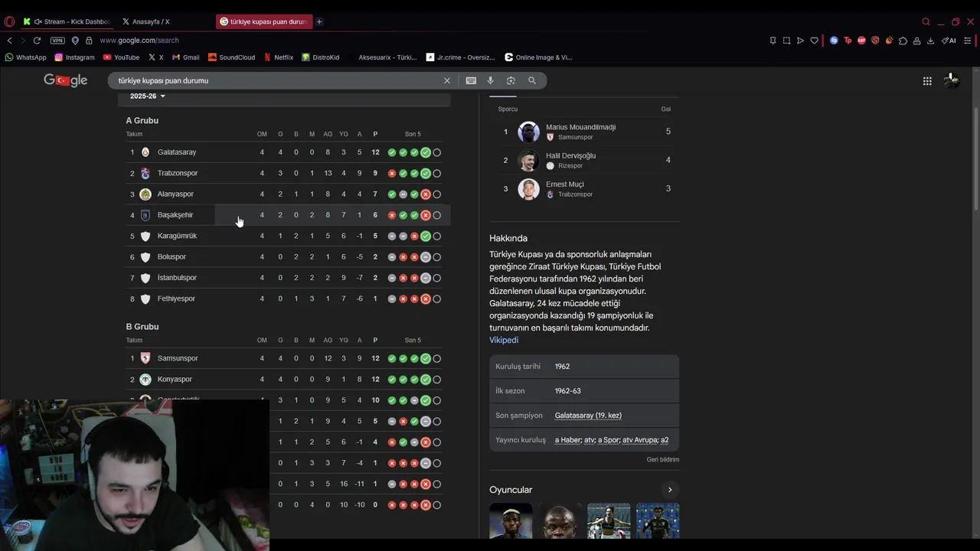Take a snapshot with the capture icon
This screenshot has width=980, height=551.
786,41
